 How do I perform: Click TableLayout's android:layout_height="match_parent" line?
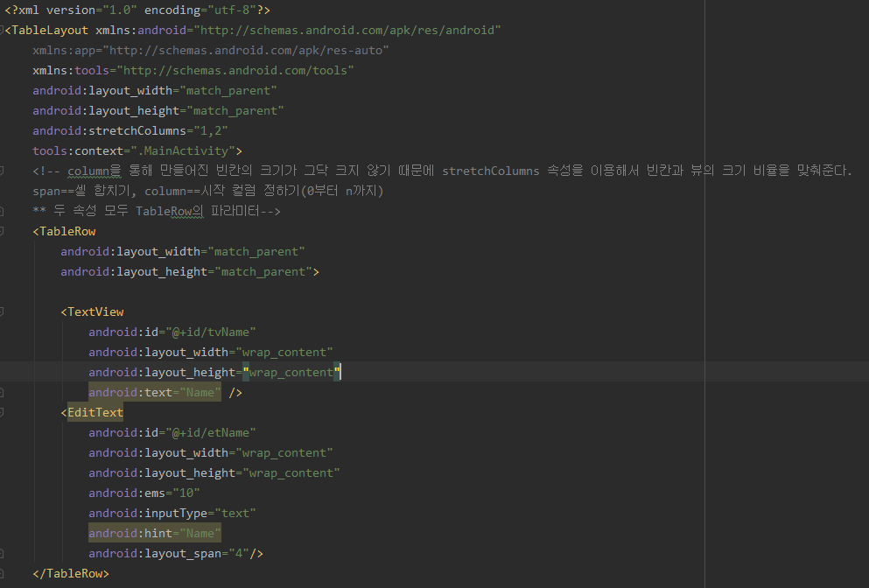[x=158, y=111]
